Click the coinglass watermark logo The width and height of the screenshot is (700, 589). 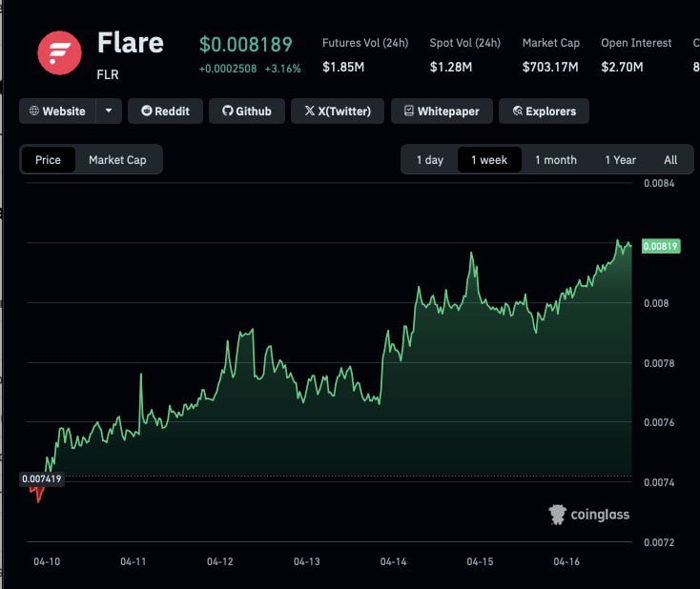(x=558, y=515)
